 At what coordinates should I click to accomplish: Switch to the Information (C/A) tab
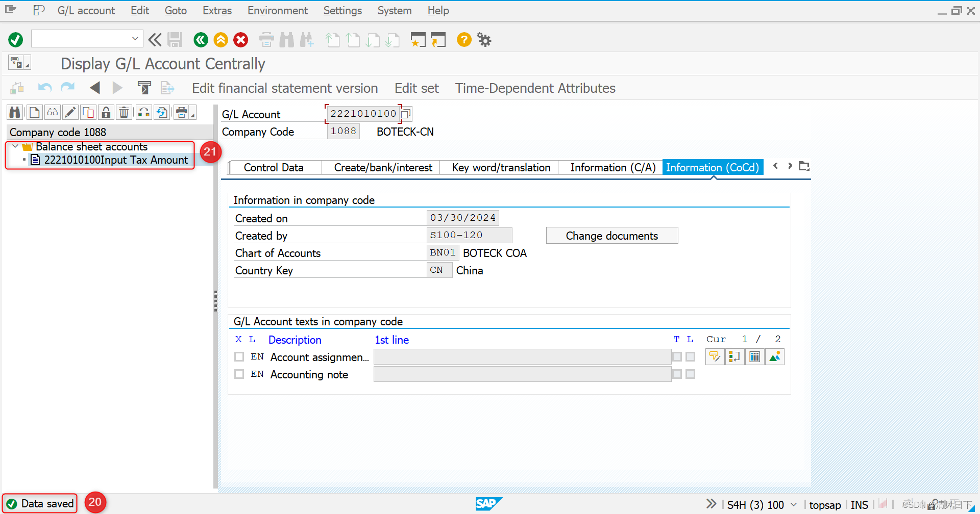[612, 167]
